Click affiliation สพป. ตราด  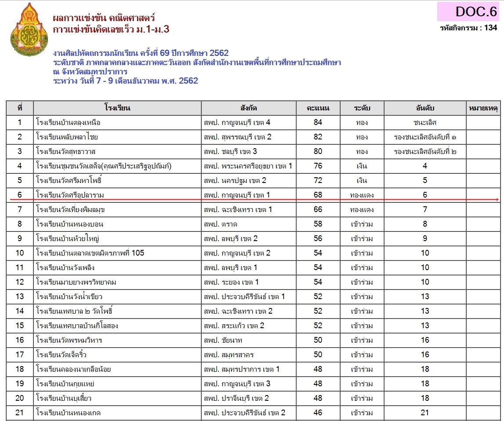pyautogui.click(x=221, y=224)
